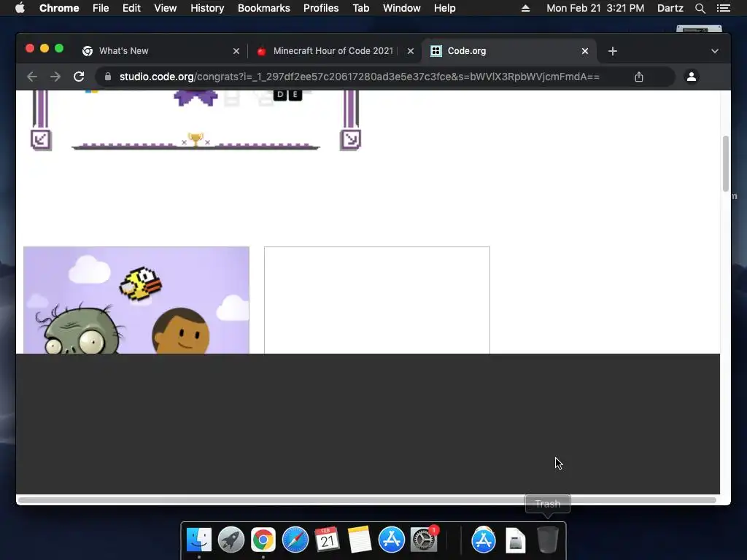Open Finder from the Dock
This screenshot has height=560, width=747.
[x=198, y=540]
